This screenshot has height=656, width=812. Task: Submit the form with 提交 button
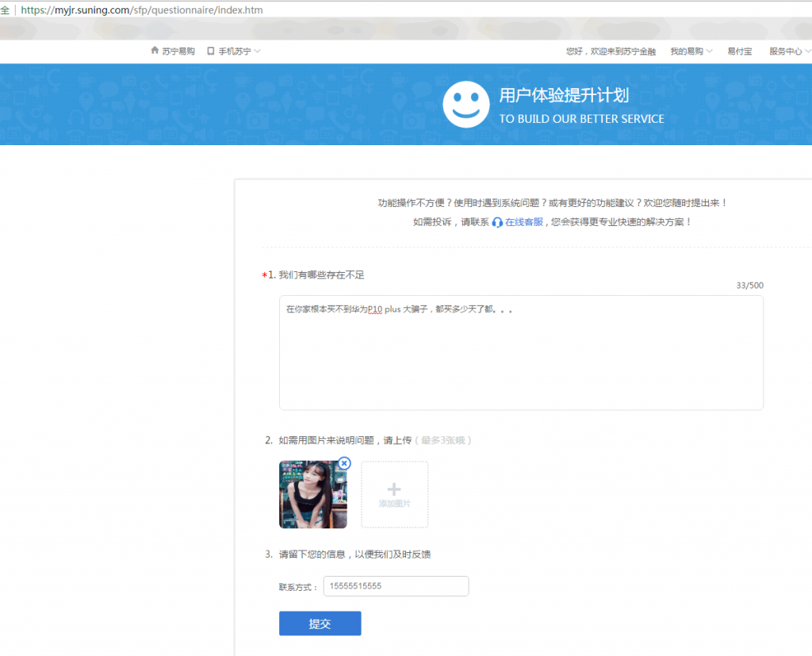320,623
